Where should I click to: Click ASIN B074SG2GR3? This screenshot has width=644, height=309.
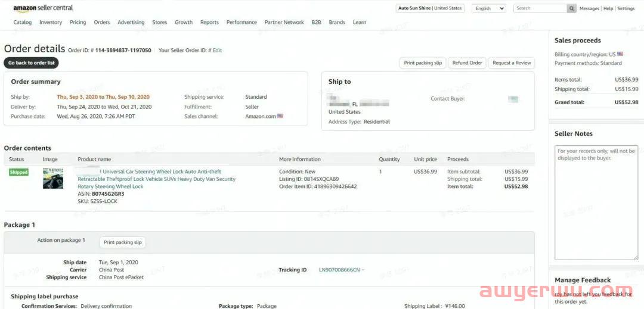click(x=108, y=194)
